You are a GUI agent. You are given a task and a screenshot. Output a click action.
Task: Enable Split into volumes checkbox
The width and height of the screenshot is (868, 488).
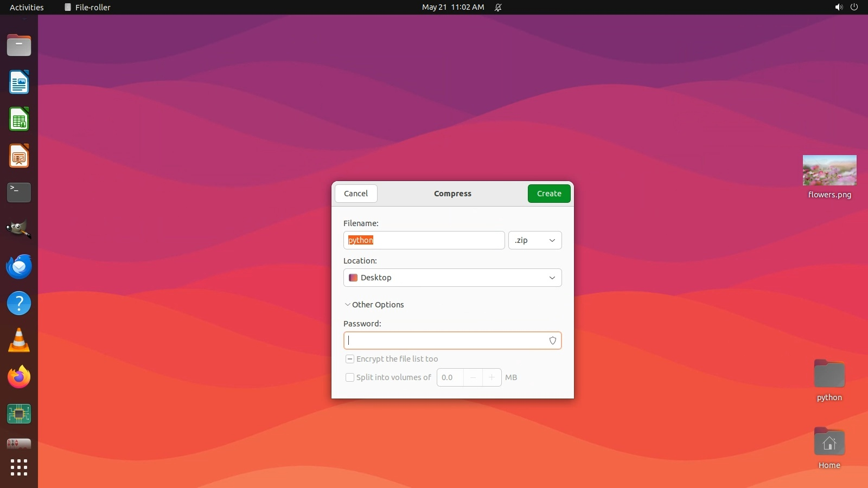click(x=350, y=377)
